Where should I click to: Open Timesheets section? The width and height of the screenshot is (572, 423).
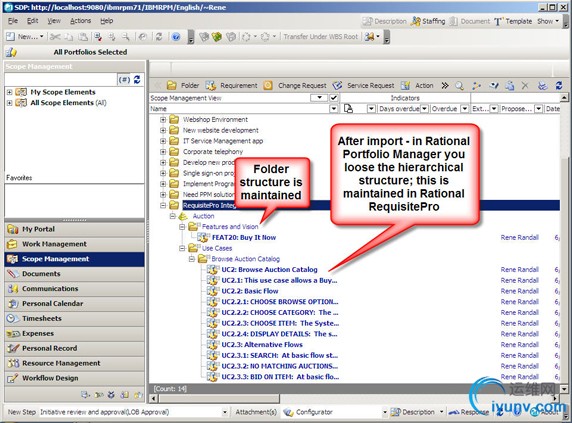tap(74, 319)
